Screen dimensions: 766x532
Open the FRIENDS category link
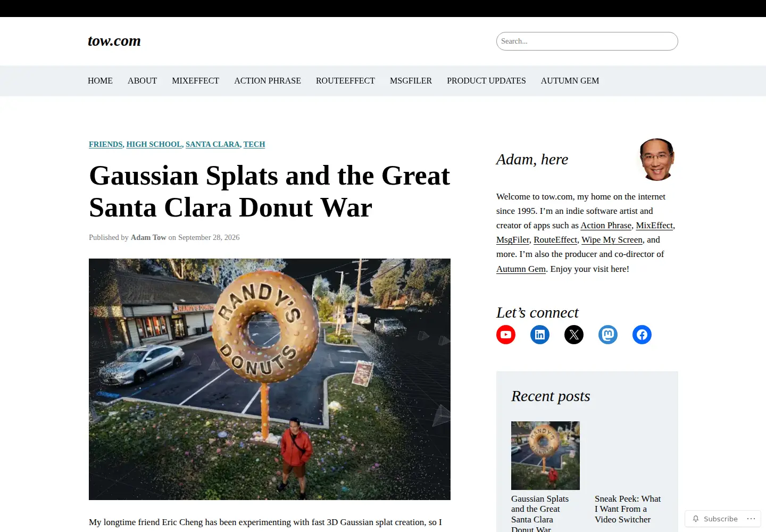coord(106,144)
